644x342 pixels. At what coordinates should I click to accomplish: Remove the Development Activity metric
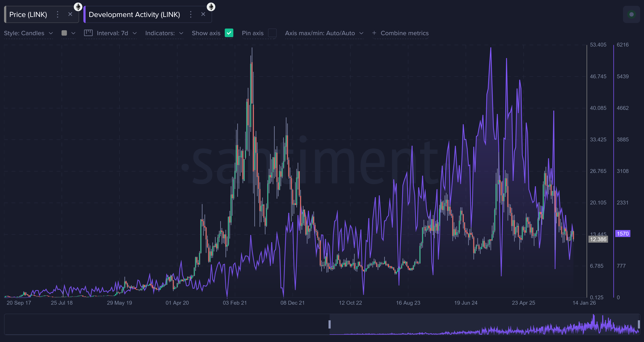[203, 14]
